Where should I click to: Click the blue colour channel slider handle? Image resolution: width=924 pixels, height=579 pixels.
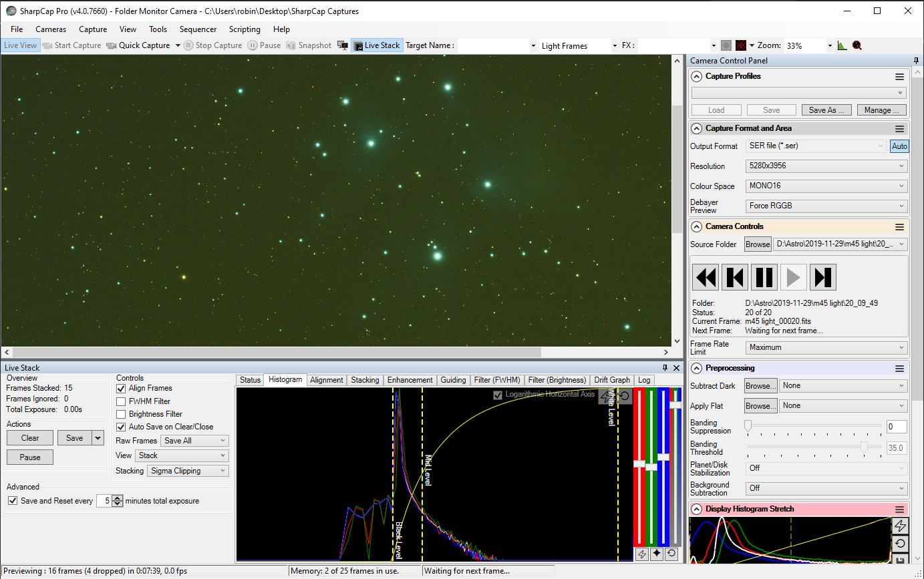663,457
